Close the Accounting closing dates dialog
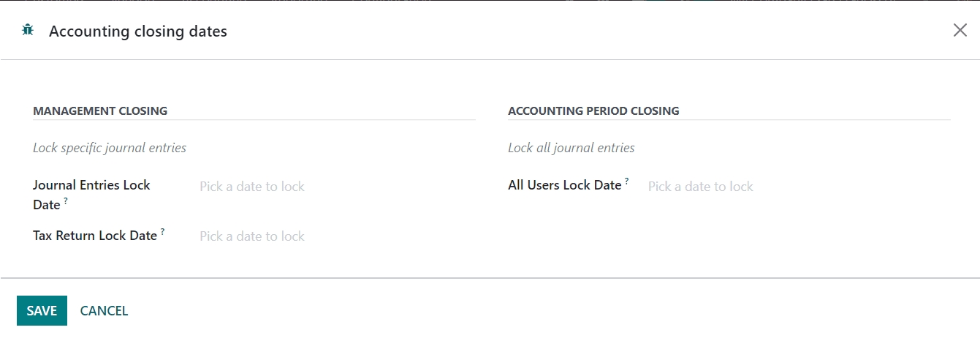Image resolution: width=980 pixels, height=341 pixels. tap(960, 30)
